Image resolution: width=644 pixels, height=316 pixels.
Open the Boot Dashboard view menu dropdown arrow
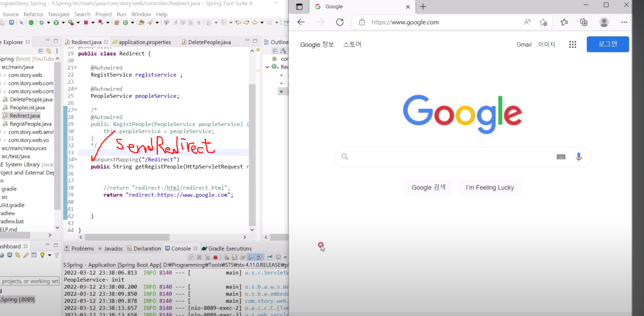point(49,255)
